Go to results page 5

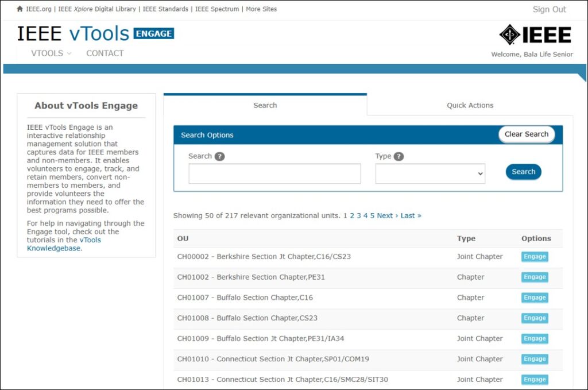pos(372,215)
